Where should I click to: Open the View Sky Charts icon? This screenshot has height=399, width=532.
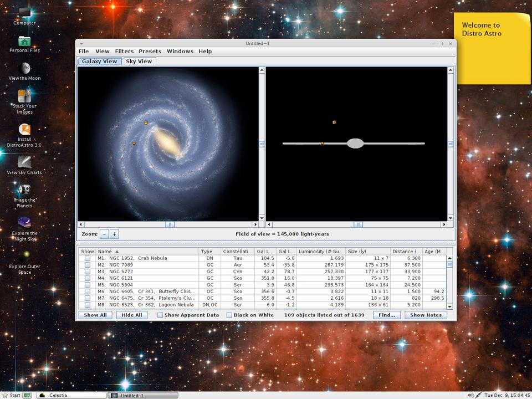[x=24, y=162]
